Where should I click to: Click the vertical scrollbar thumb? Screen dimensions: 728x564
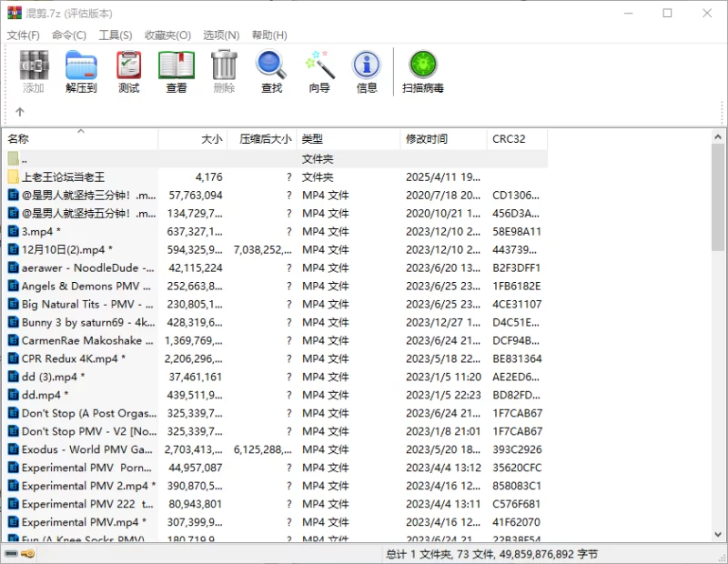click(x=718, y=197)
